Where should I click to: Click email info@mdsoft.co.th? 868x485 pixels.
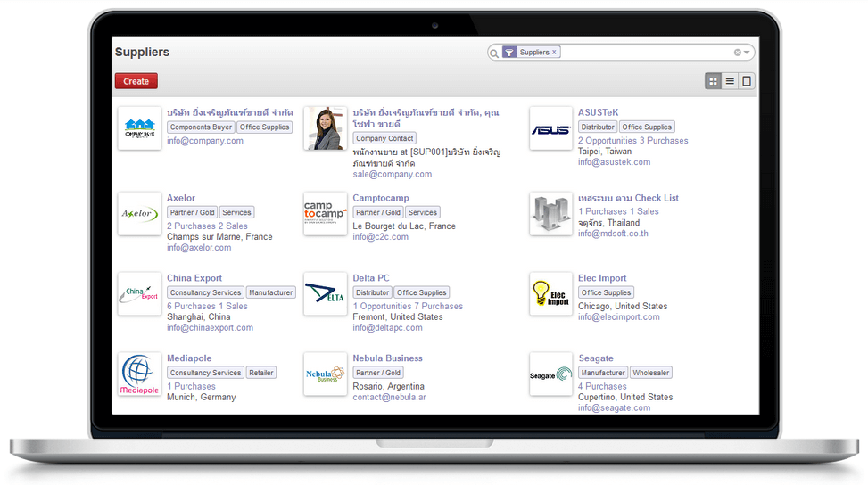(x=614, y=234)
